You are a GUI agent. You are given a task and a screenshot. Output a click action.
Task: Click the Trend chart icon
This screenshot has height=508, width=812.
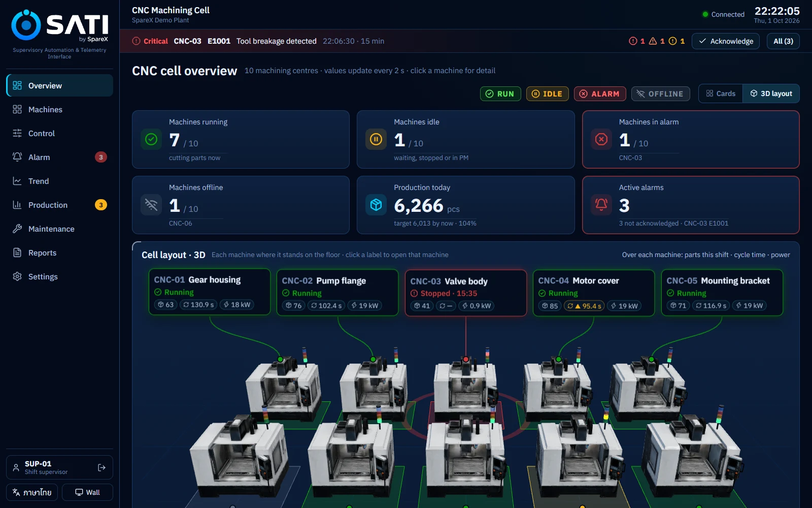point(17,181)
